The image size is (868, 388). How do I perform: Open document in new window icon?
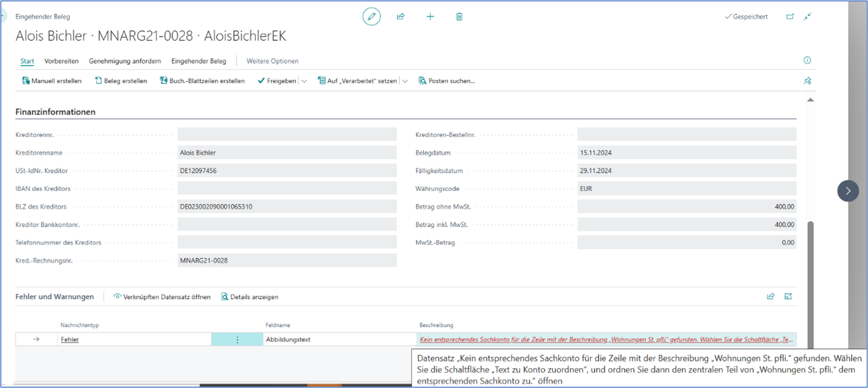[790, 17]
